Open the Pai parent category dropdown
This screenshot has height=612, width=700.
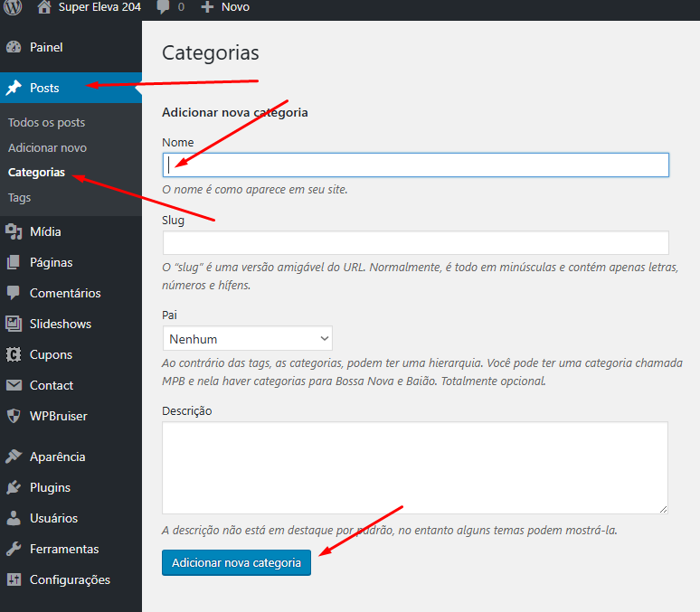click(248, 339)
